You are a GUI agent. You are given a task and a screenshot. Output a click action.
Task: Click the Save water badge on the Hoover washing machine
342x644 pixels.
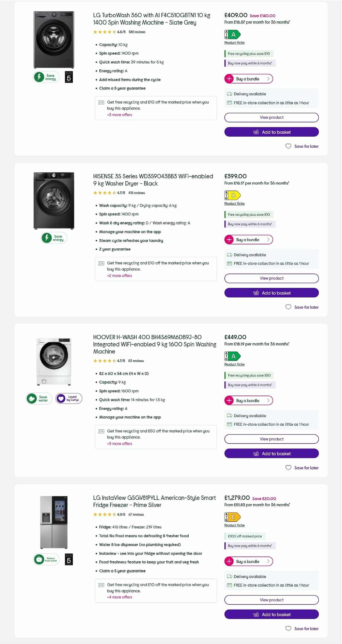39,398
